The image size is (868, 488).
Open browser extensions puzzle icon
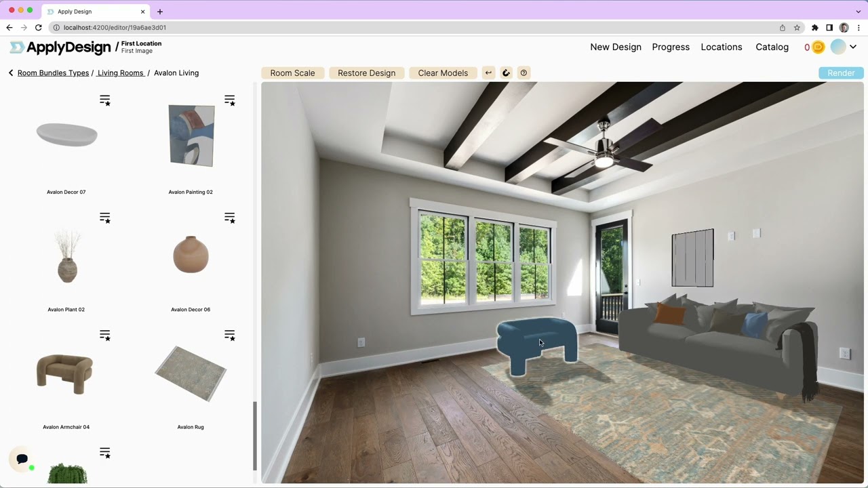[814, 28]
